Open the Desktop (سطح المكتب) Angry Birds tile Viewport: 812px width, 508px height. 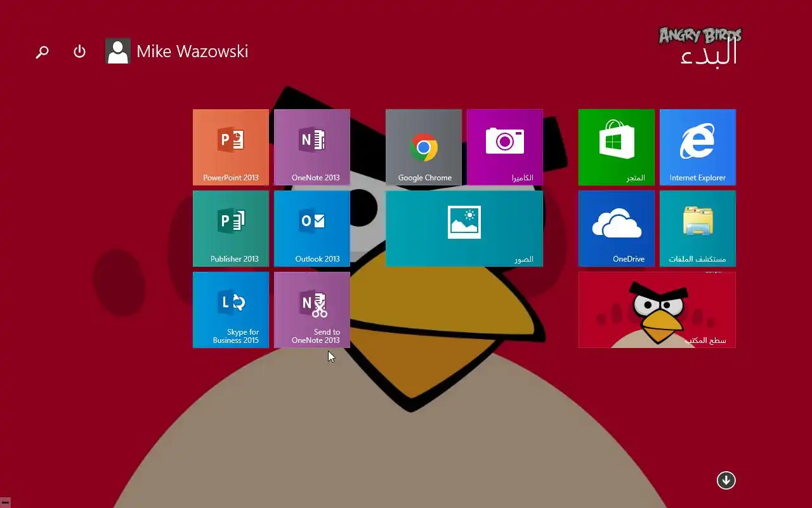click(657, 310)
